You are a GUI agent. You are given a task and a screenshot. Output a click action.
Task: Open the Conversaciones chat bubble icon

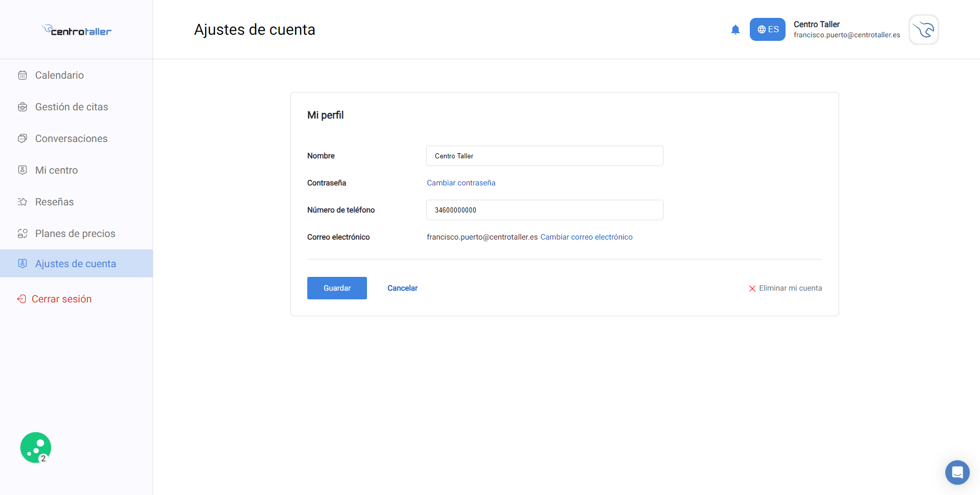click(22, 138)
